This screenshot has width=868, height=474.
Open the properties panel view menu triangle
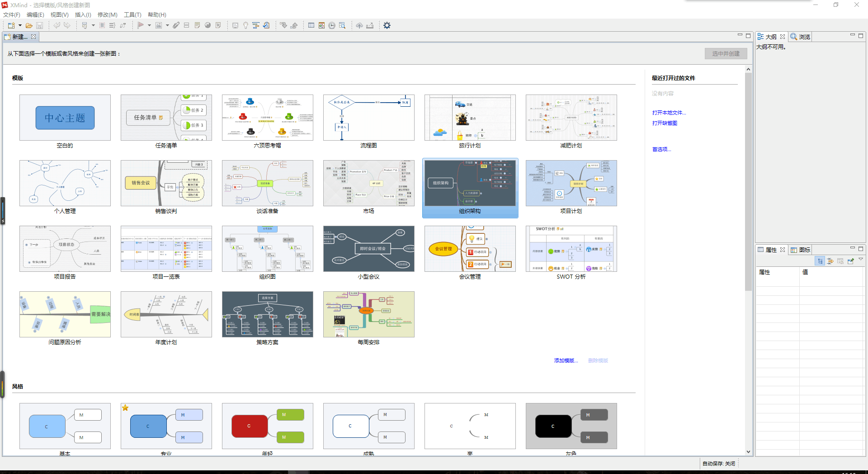pyautogui.click(x=861, y=260)
